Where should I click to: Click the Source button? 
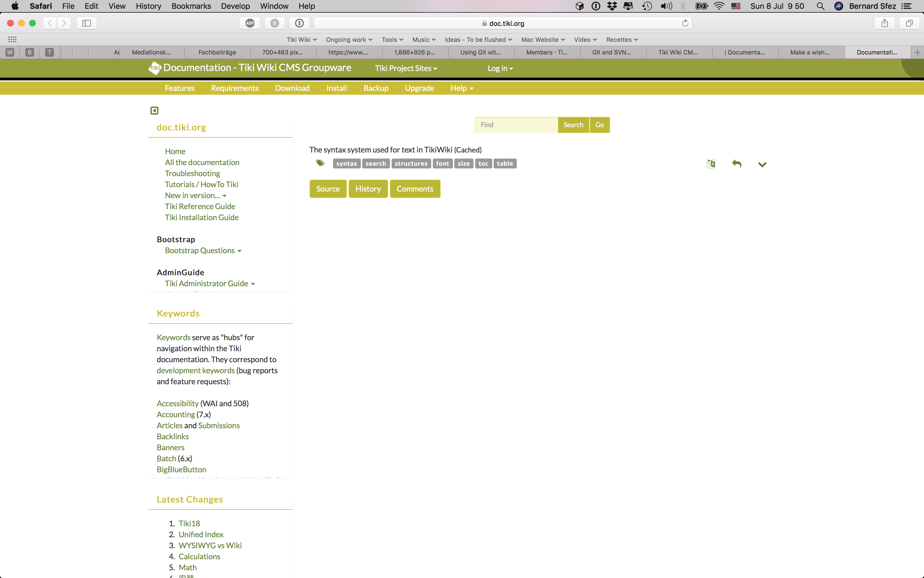point(328,189)
